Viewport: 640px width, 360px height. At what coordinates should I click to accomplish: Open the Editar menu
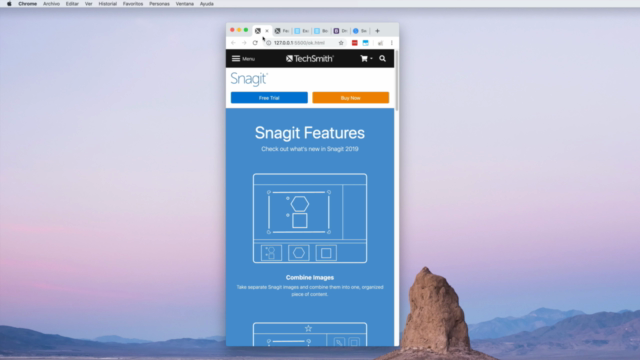click(x=72, y=4)
